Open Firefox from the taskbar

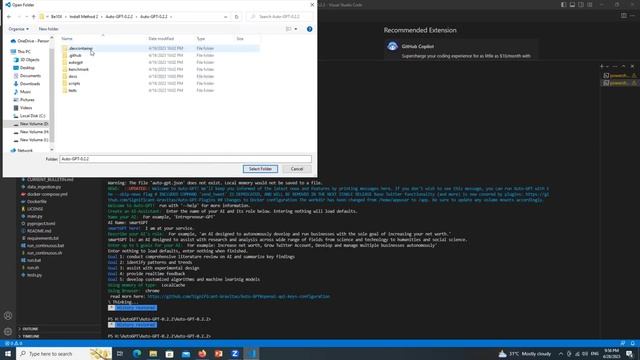pyautogui.click(x=202, y=353)
